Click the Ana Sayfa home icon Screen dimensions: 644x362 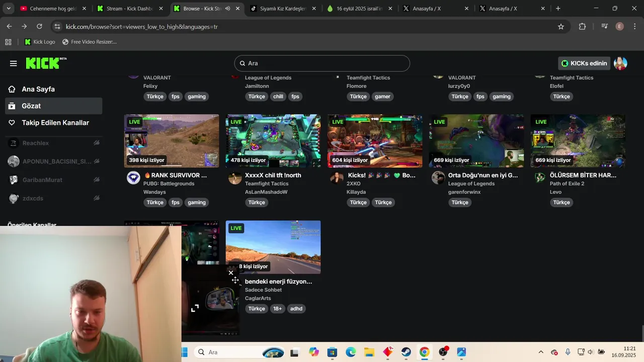point(12,89)
